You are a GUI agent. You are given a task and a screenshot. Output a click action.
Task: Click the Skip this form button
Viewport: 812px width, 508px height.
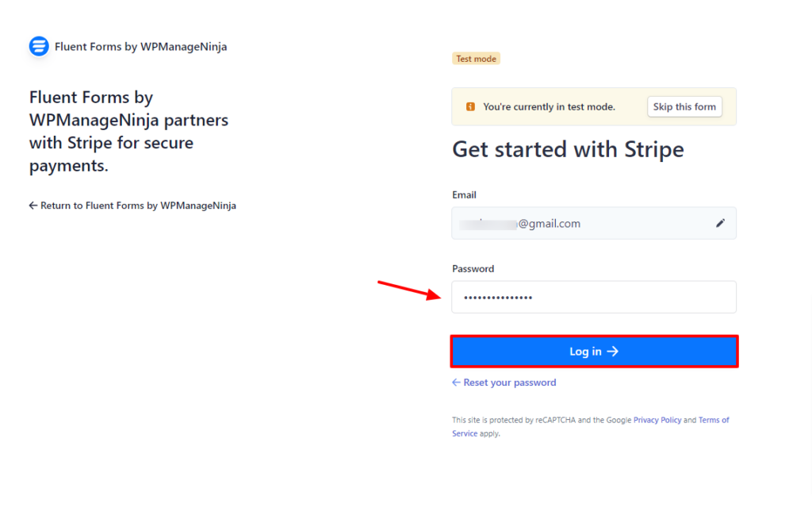[684, 107]
